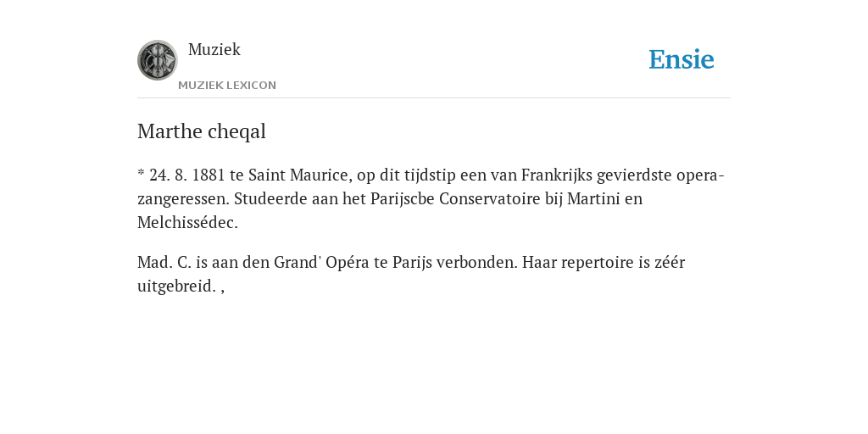Click the round Muziek avatar image
This screenshot has width=868, height=434.
[157, 60]
